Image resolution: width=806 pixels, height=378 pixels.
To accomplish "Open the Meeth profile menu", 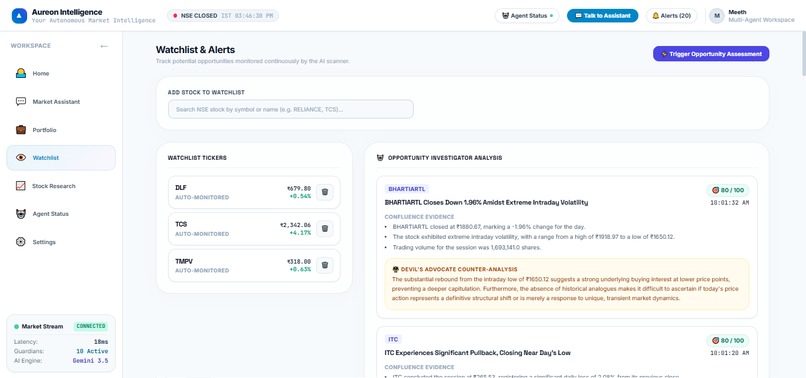I will point(752,16).
